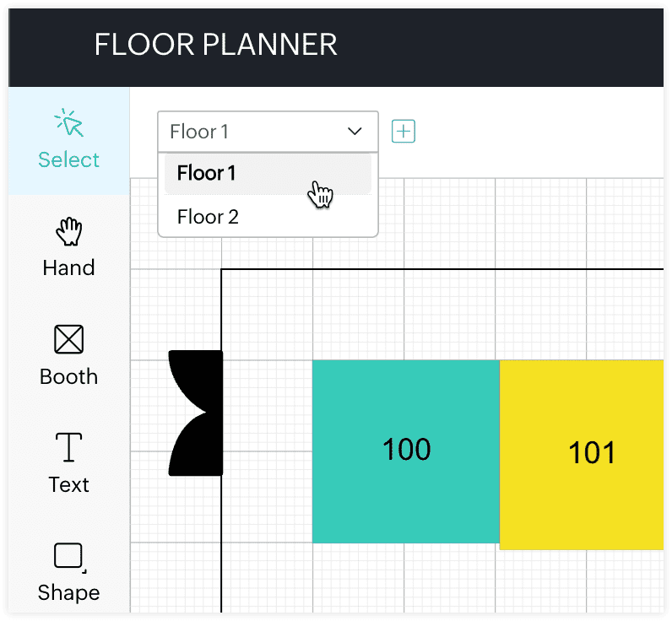The width and height of the screenshot is (672, 621).
Task: Click the plus icon to add a floor
Action: click(404, 132)
